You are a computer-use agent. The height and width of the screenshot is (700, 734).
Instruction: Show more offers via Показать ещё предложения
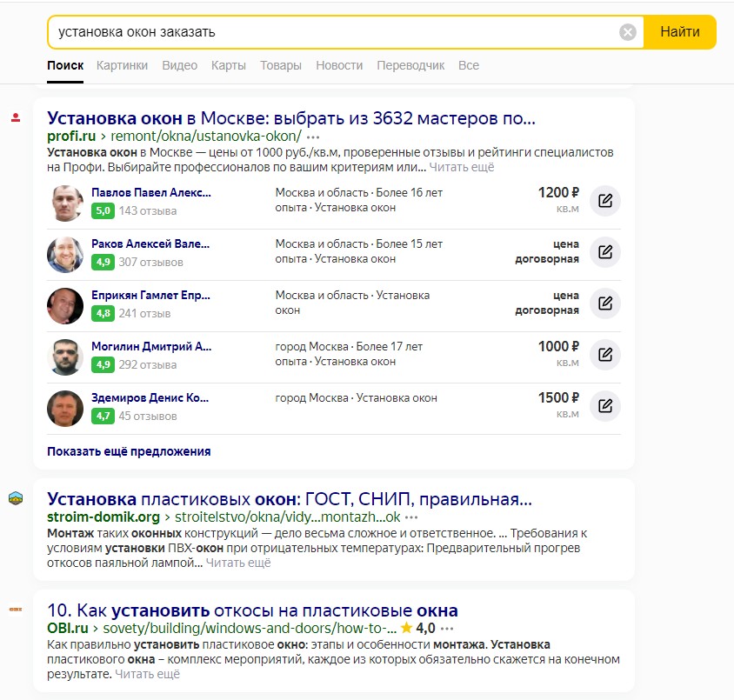click(129, 451)
